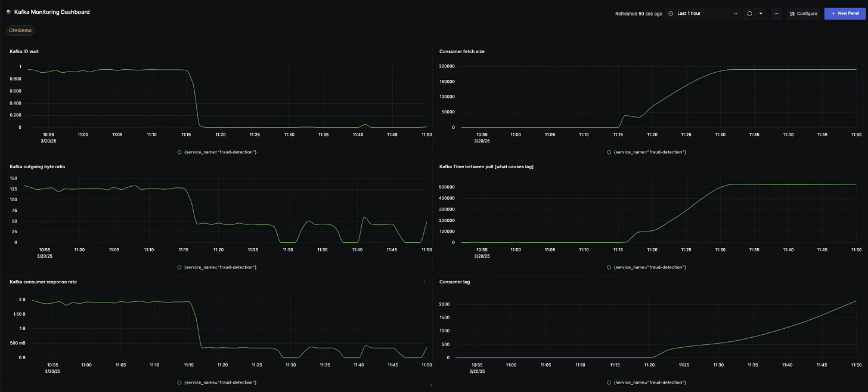Click the 150 axis label in outgoing byte ratio
Image resolution: width=868 pixels, height=392 pixels.
(13, 178)
